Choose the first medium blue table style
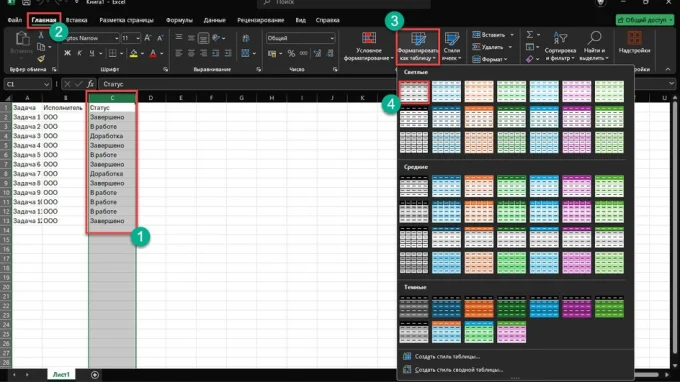 (x=446, y=186)
